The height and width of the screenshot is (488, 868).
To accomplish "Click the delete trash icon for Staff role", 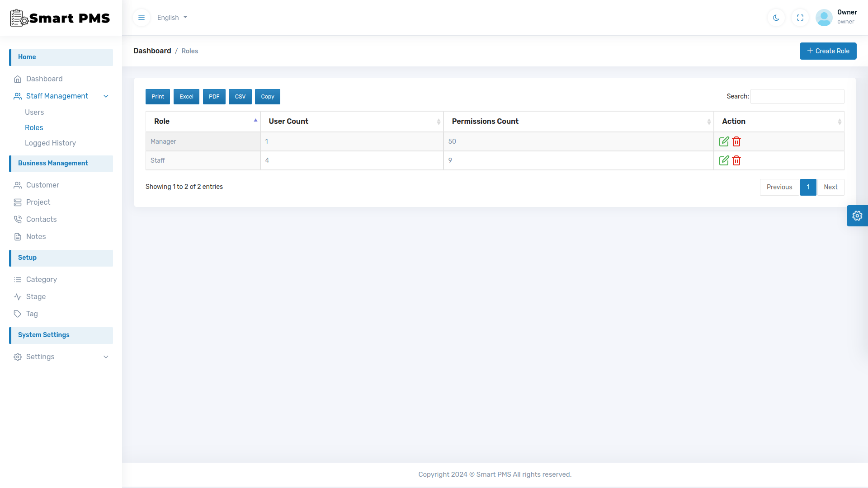I will [x=736, y=160].
